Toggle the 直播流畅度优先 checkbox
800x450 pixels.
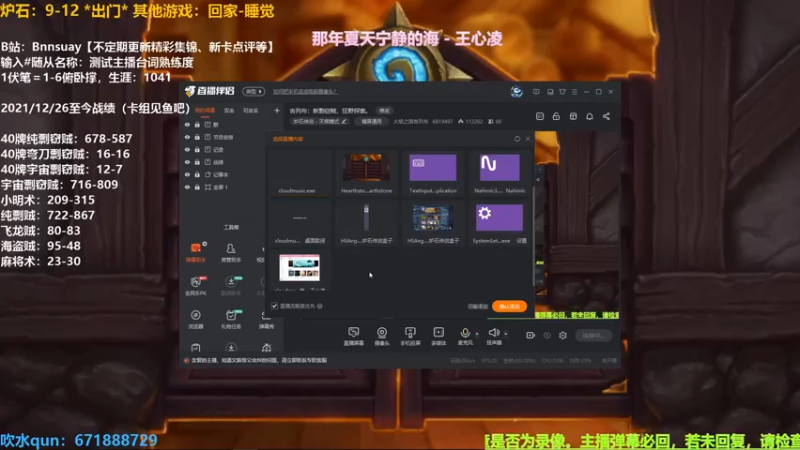point(274,306)
